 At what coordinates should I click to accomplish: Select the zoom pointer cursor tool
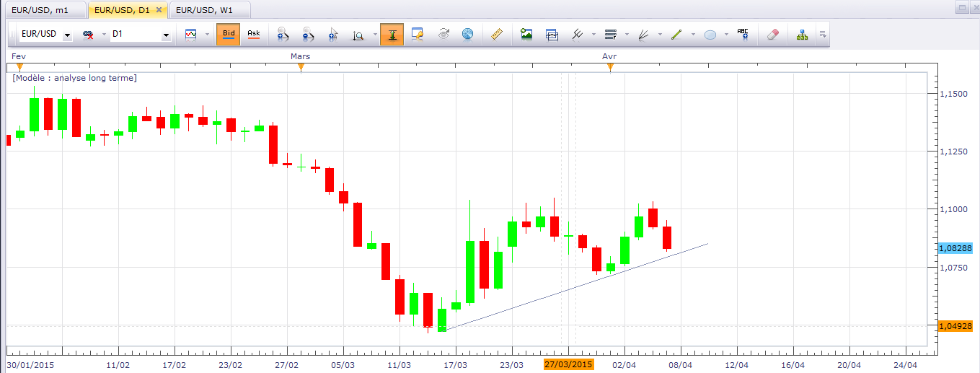pos(332,34)
